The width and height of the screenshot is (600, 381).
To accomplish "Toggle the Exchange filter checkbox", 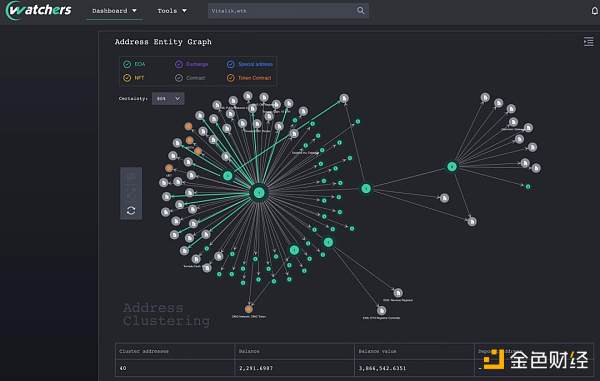I will pos(179,64).
